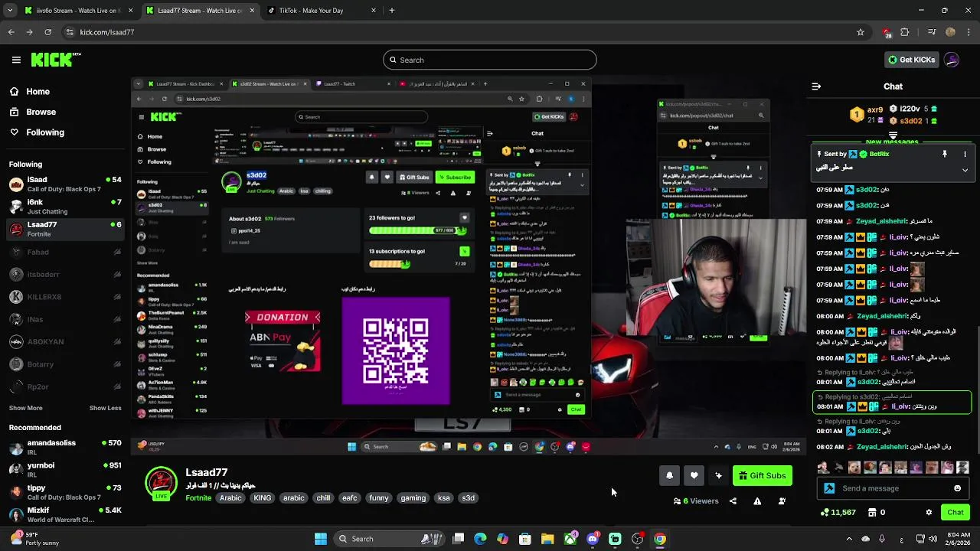
Task: Open a new Chrome tab
Action: click(392, 11)
